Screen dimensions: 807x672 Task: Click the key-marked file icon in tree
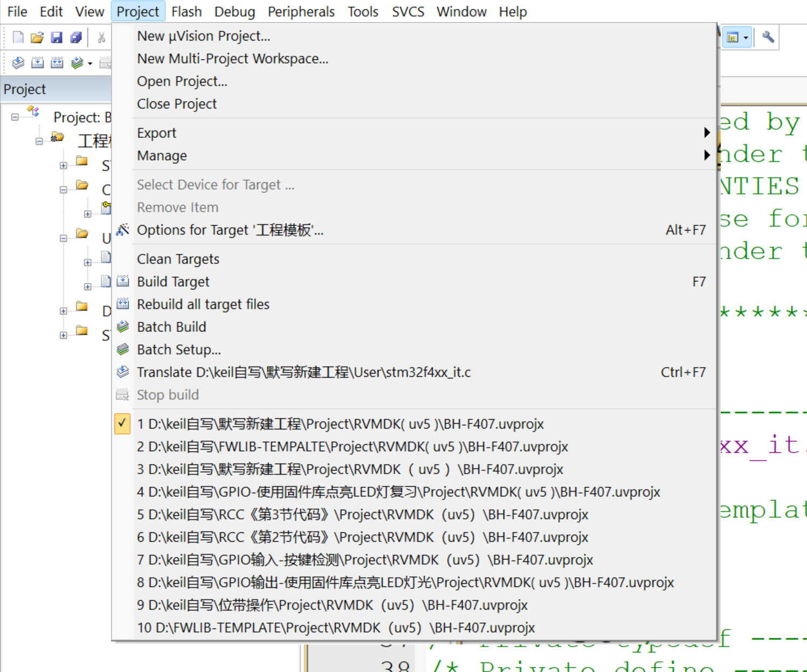point(106,207)
